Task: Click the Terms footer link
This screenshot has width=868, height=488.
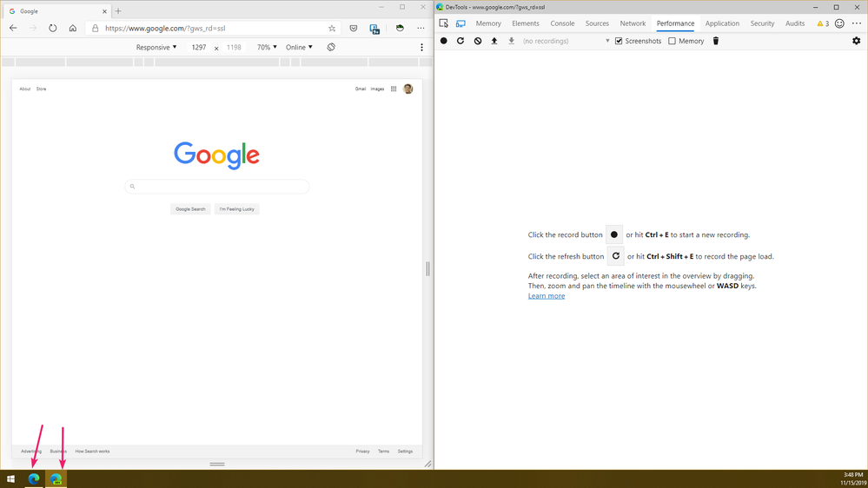Action: click(384, 452)
